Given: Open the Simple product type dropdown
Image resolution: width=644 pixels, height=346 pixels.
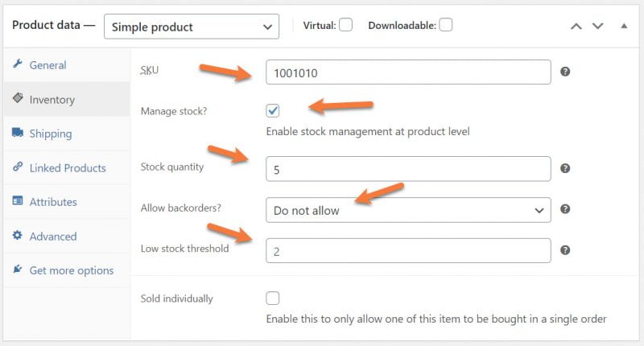Looking at the screenshot, I should pos(192,27).
